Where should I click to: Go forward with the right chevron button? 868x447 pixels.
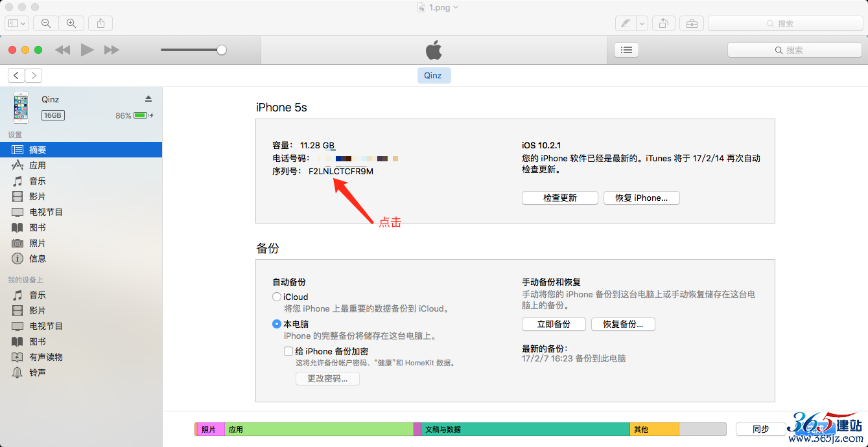pos(34,75)
